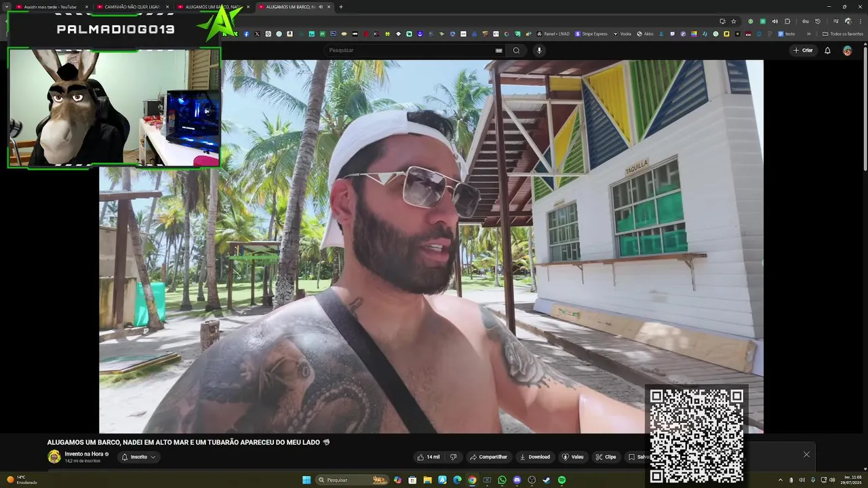This screenshot has width=868, height=488.
Task: Open the 'texto' bookmark
Action: (x=787, y=34)
